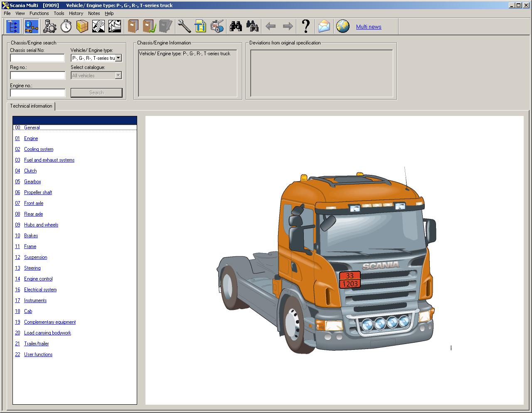Open the General section link
532x413 pixels.
[32, 128]
